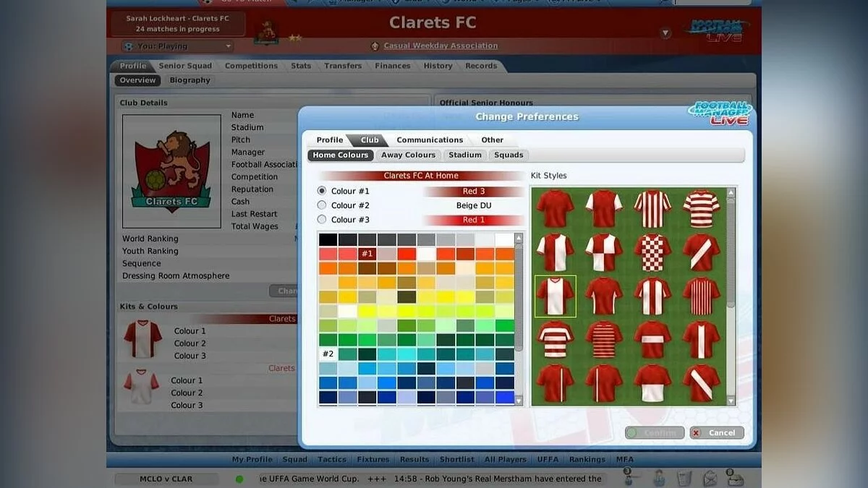Open the 'You: Playing' status dropdown

point(177,46)
